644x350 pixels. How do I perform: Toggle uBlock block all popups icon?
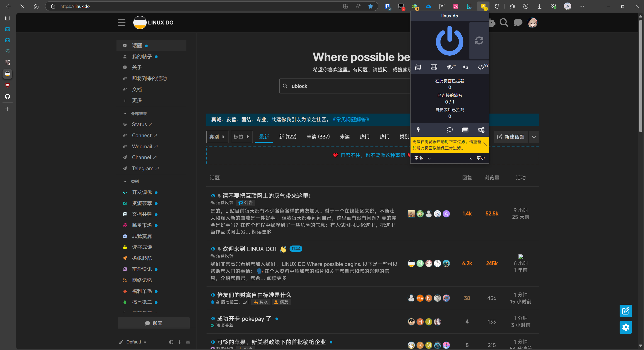(418, 67)
